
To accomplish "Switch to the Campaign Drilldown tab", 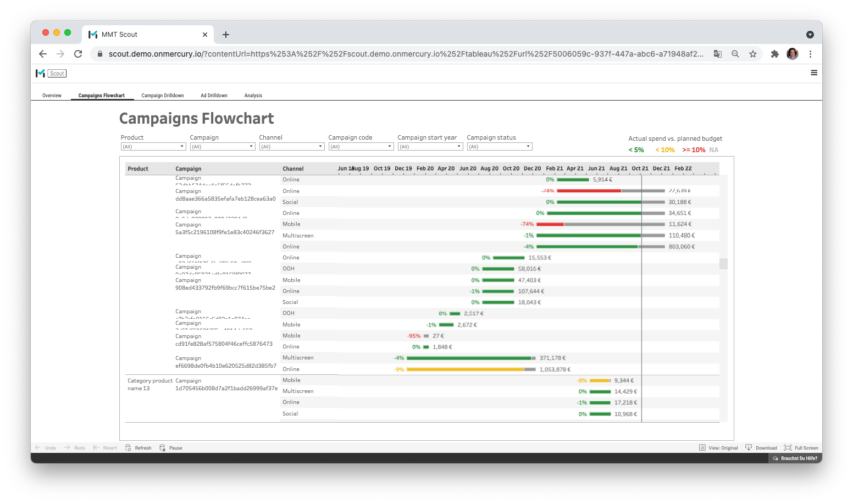I will tap(163, 95).
